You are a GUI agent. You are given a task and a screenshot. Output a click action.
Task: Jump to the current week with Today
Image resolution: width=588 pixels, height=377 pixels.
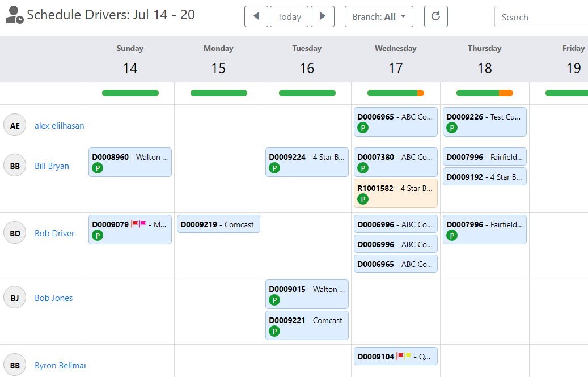[289, 16]
